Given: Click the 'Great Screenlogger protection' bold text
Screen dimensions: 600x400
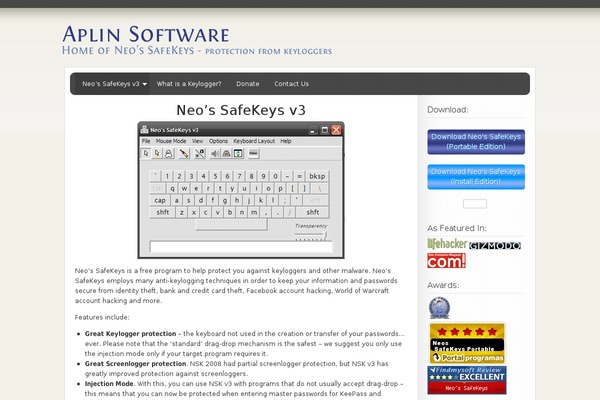Looking at the screenshot, I should tap(135, 364).
